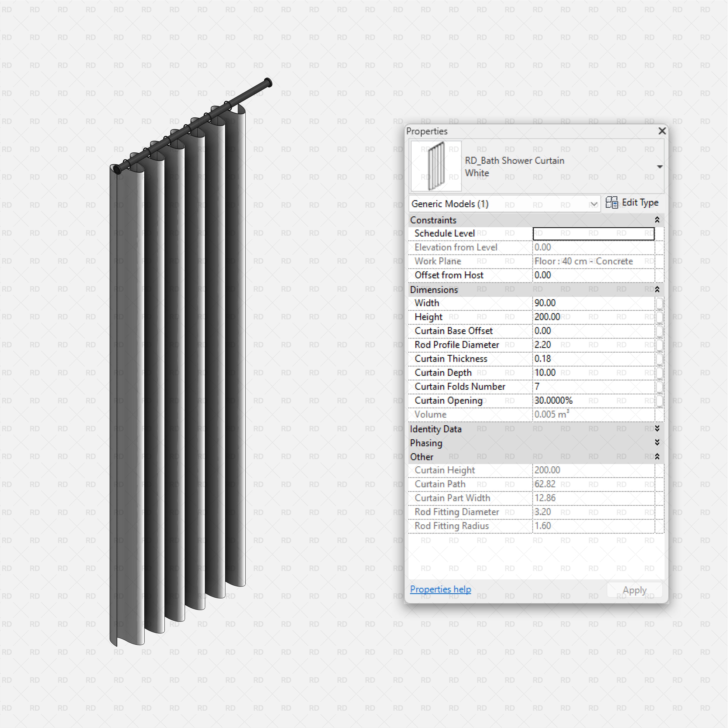Click the Width value field

coord(593,303)
